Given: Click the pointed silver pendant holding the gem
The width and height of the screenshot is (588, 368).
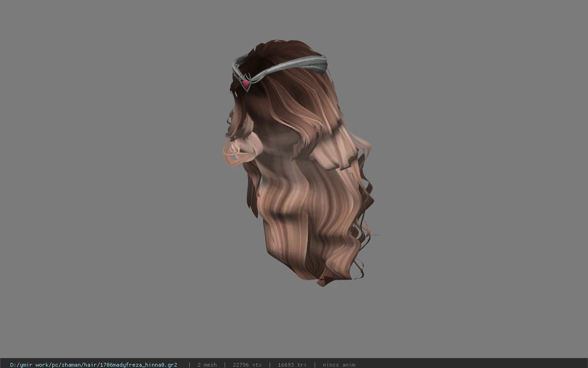Looking at the screenshot, I should [246, 83].
